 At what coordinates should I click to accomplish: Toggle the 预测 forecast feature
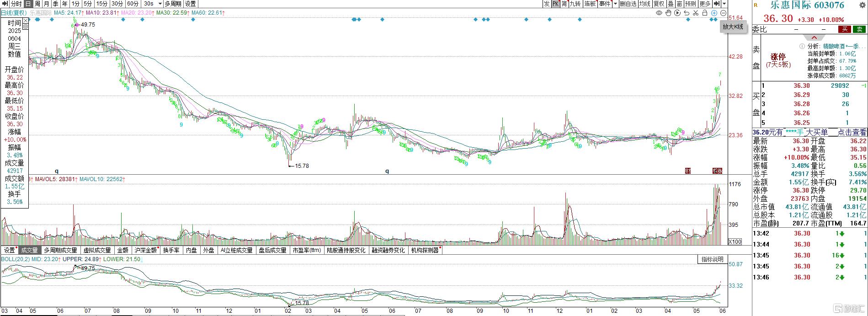(690, 4)
